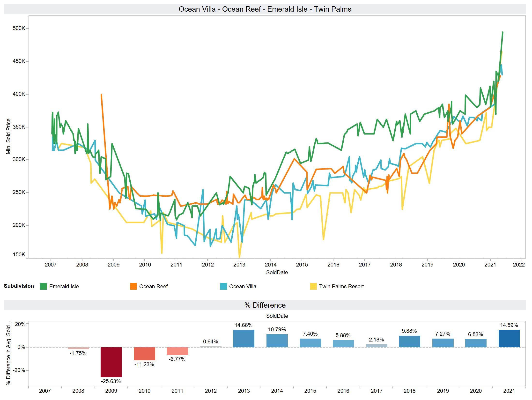This screenshot has height=400, width=532.
Task: Click the Ocean Reef line spike at 400K
Action: click(x=101, y=95)
